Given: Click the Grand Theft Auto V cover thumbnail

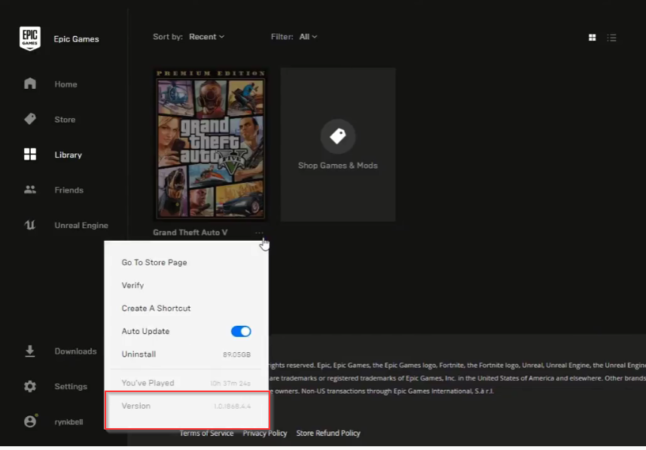Looking at the screenshot, I should (210, 145).
